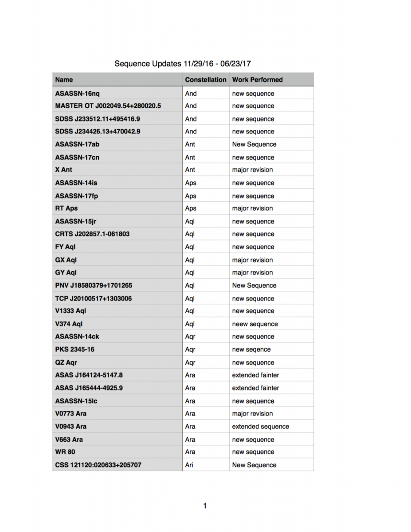Select the PKS 2345-16 name cell
Image resolution: width=411 pixels, height=532 pixels.
(x=74, y=349)
